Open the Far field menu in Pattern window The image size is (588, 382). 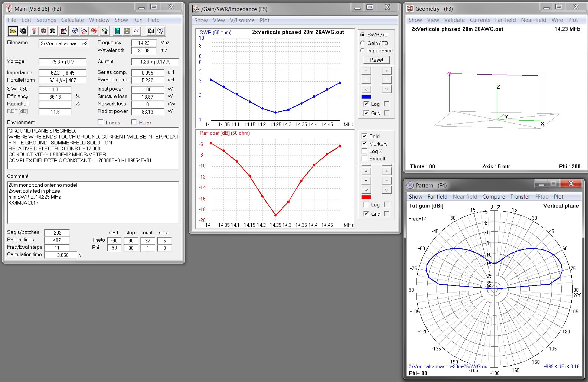(x=437, y=197)
